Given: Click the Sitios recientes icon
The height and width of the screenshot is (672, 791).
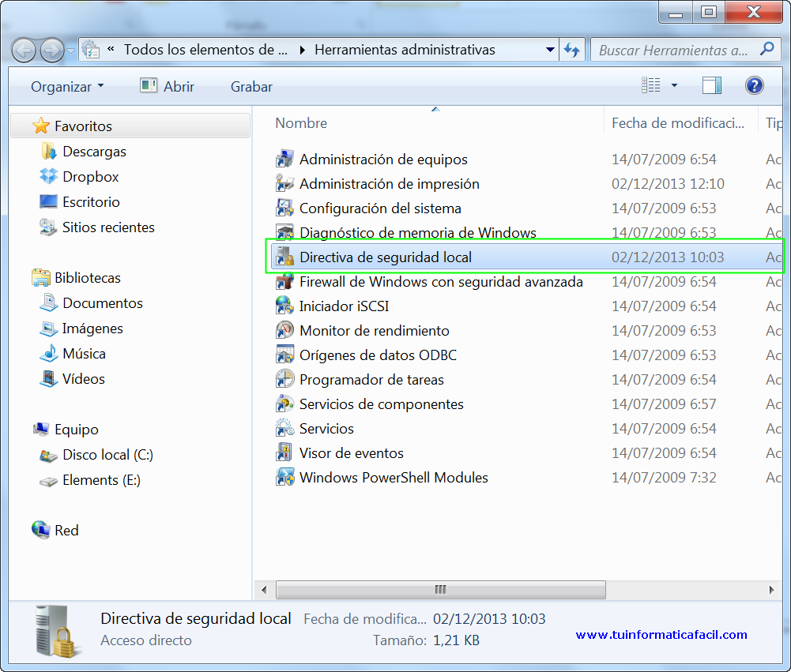Looking at the screenshot, I should click(48, 227).
